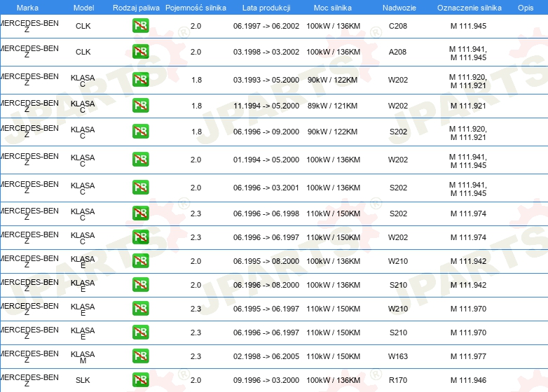Select the date range 06.1995 -> 08.2000
Viewport: 548px width, 392px height.
(266, 261)
